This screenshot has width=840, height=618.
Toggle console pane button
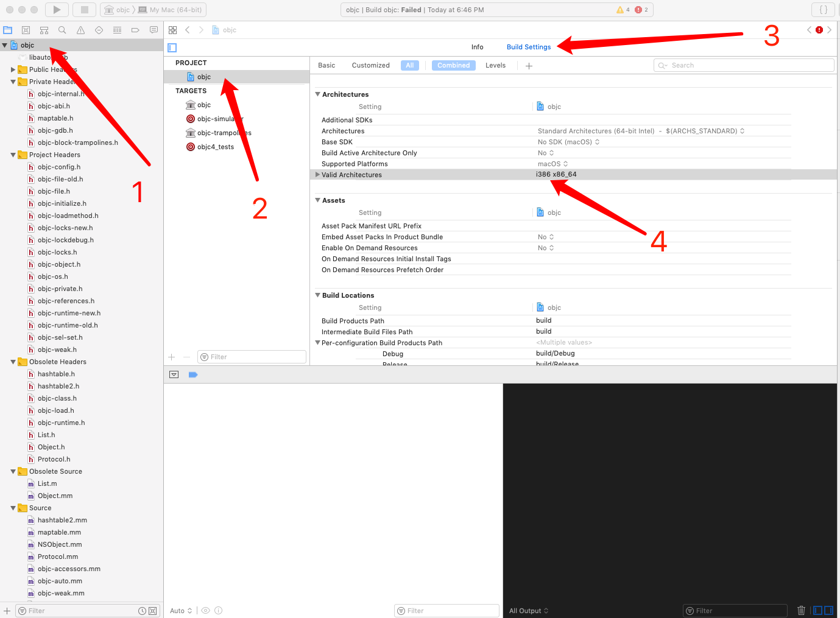coord(828,610)
